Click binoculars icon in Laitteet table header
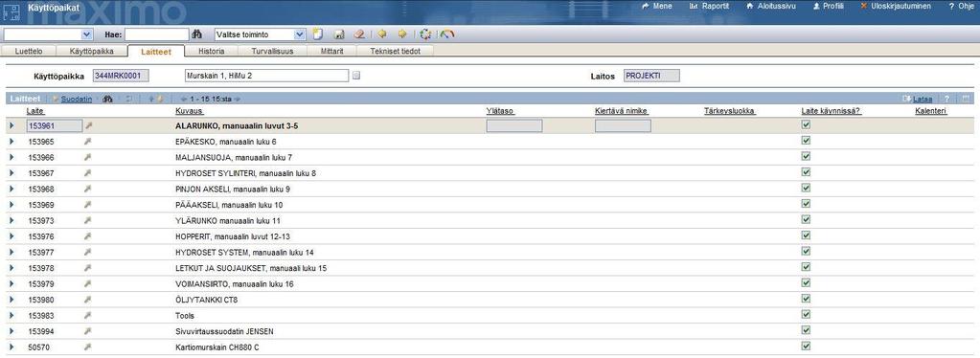This screenshot has width=980, height=358. coord(107,99)
